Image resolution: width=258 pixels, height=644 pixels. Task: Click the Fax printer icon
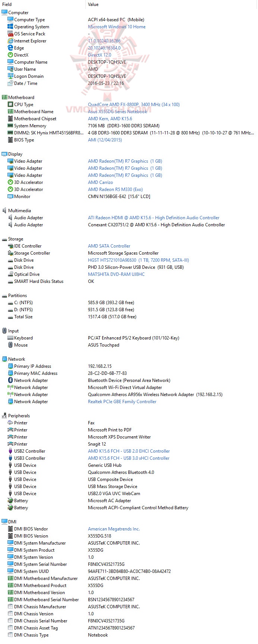point(10,423)
